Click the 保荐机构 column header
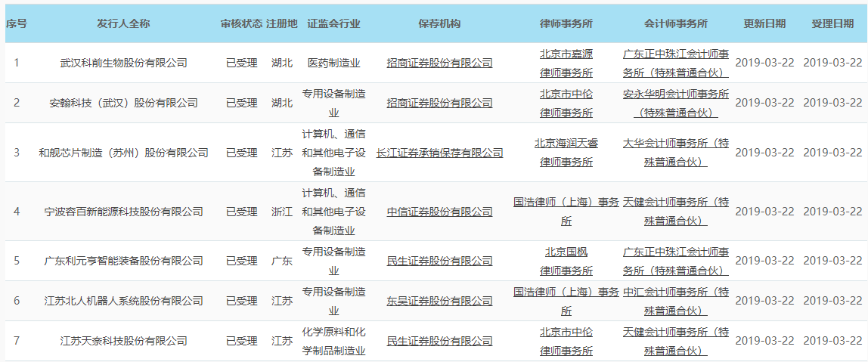This screenshot has height=362, width=868. coord(439,23)
